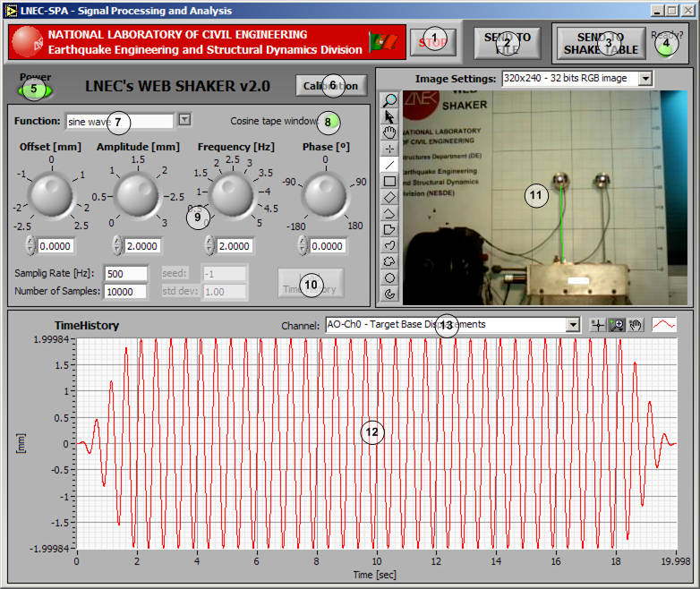700x589 pixels.
Task: Click the SEND TO FILE button
Action: click(508, 43)
